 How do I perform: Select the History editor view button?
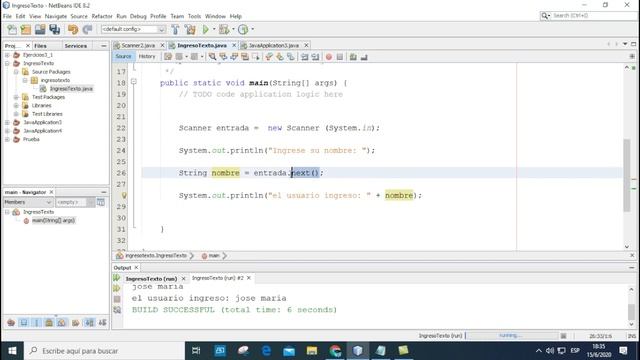coord(147,57)
